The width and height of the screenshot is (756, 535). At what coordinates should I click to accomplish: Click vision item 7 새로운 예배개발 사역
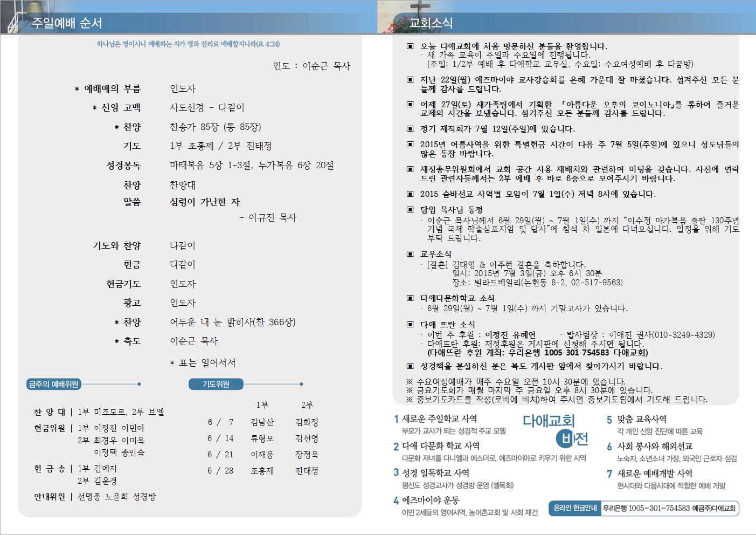tap(649, 474)
